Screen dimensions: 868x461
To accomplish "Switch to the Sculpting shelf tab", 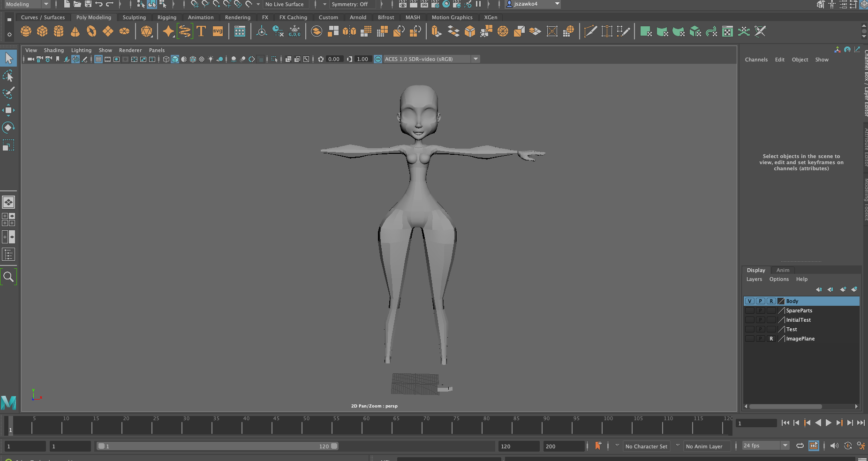I will 134,17.
